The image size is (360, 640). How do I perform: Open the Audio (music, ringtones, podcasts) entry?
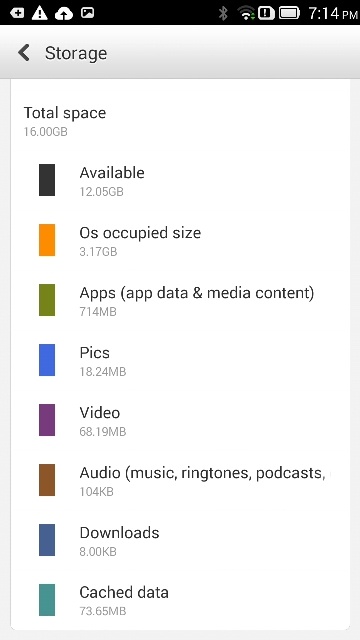180,480
